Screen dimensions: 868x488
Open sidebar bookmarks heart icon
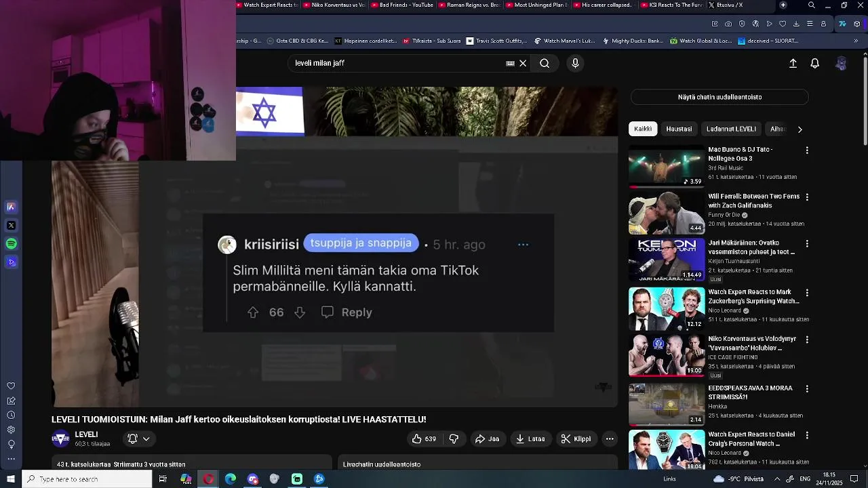pyautogui.click(x=11, y=386)
